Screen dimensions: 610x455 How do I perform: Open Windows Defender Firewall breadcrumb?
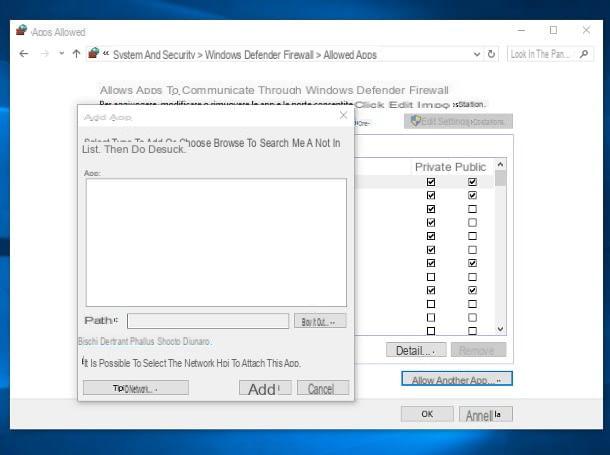point(259,55)
